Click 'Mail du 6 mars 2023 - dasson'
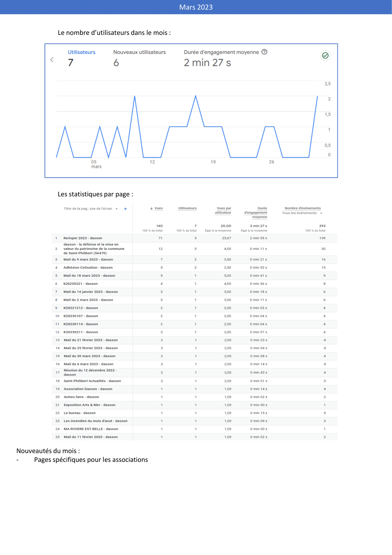392x555 pixels. tap(89, 364)
